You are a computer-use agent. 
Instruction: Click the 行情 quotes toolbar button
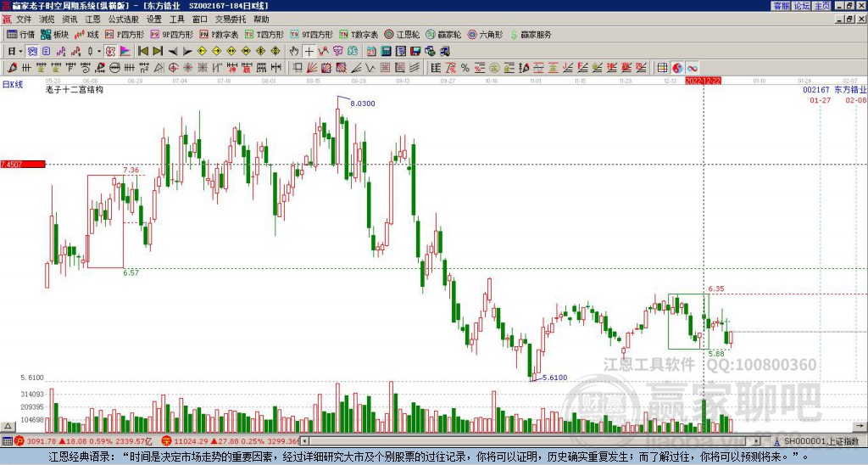click(20, 35)
